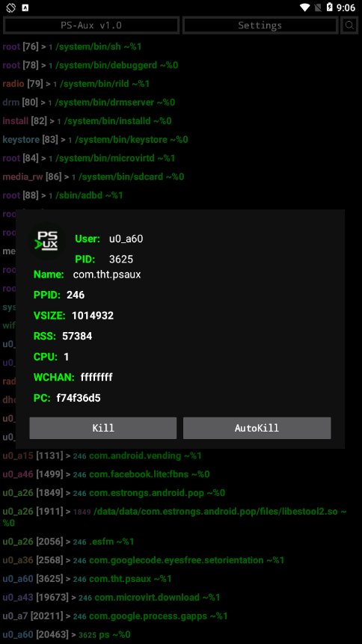The height and width of the screenshot is (644, 362).
Task: Select the libestool2.so process entry
Action: (x=174, y=517)
